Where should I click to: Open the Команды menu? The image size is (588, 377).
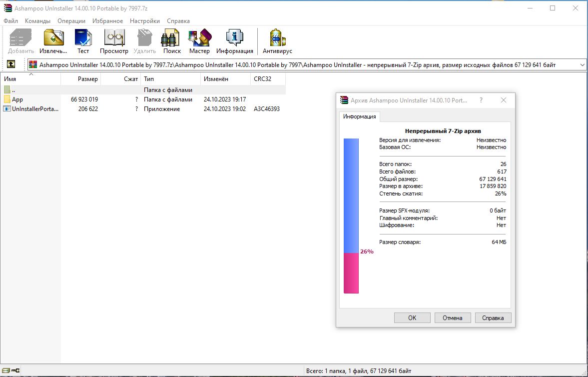pos(37,21)
